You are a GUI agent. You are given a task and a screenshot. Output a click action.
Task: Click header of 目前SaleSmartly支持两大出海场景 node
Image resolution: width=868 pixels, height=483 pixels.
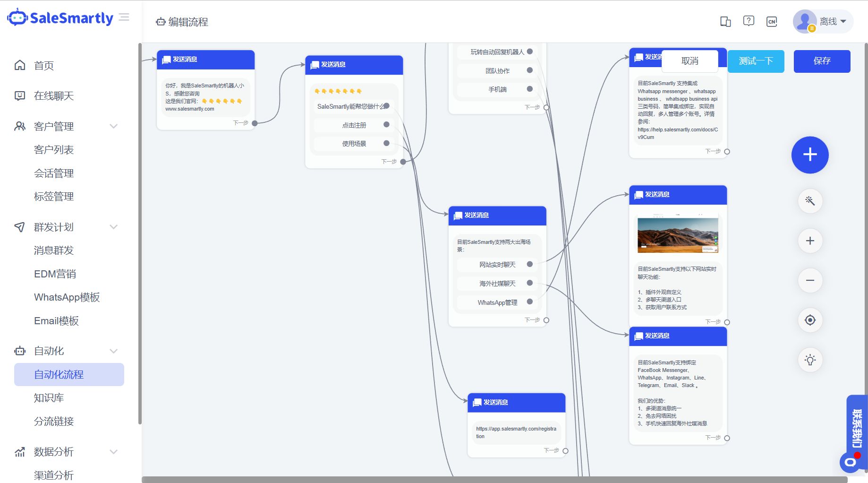(x=497, y=216)
